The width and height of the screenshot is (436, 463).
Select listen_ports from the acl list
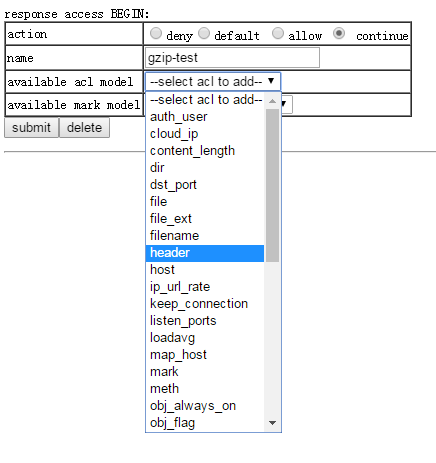[x=205, y=321]
